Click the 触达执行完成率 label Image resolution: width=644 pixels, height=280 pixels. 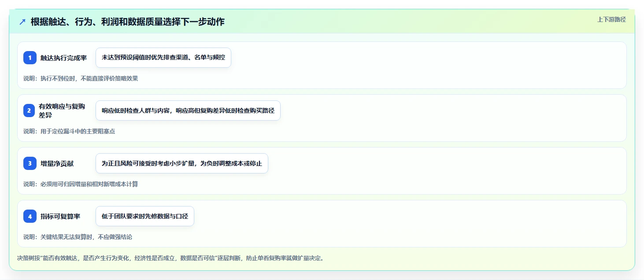[64, 58]
